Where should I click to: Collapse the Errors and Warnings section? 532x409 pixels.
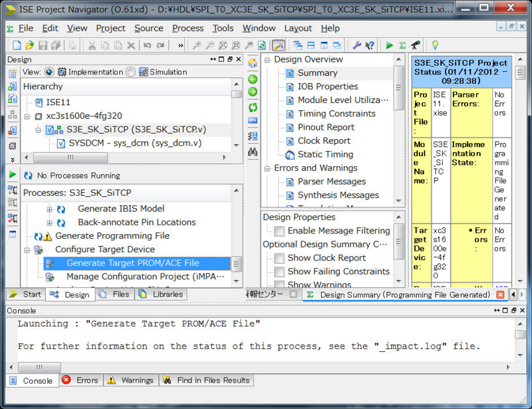coord(267,169)
